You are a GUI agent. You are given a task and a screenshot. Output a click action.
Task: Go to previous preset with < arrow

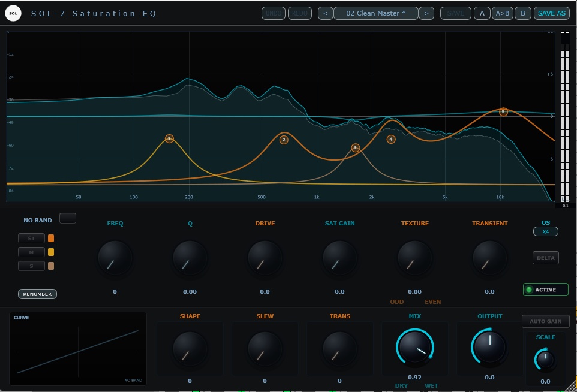click(x=325, y=13)
